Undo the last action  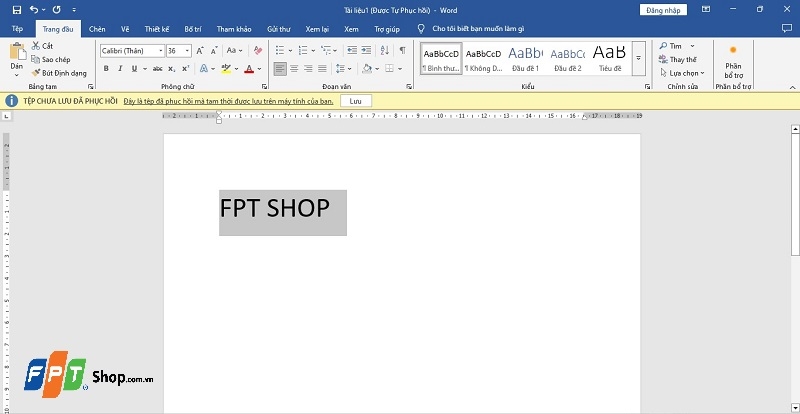point(34,10)
